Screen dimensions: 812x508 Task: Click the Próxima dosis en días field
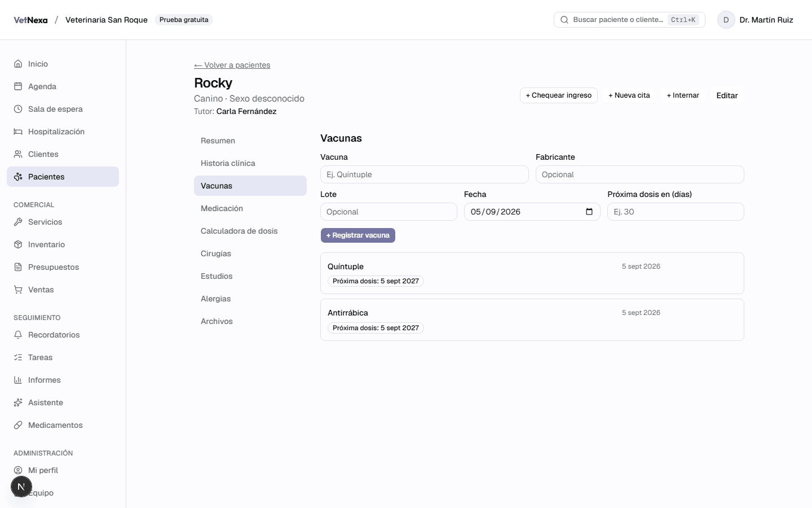676,212
